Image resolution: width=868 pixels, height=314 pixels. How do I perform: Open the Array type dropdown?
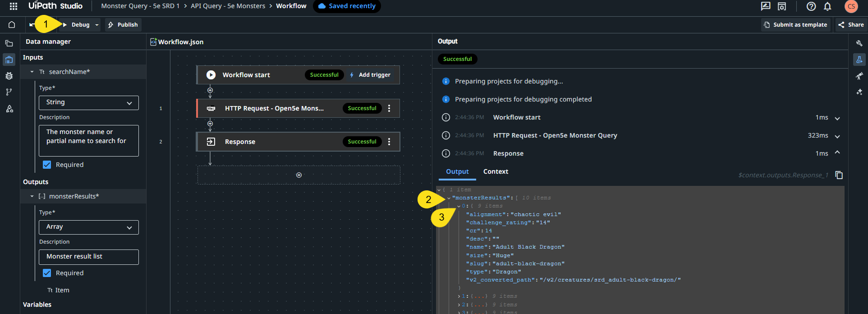coord(89,227)
